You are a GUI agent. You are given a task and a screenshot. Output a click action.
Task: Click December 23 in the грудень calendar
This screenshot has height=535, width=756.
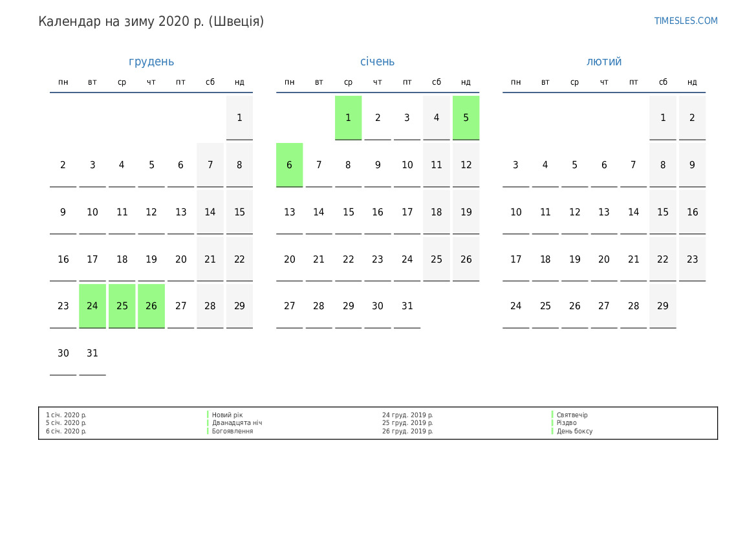[x=63, y=306]
